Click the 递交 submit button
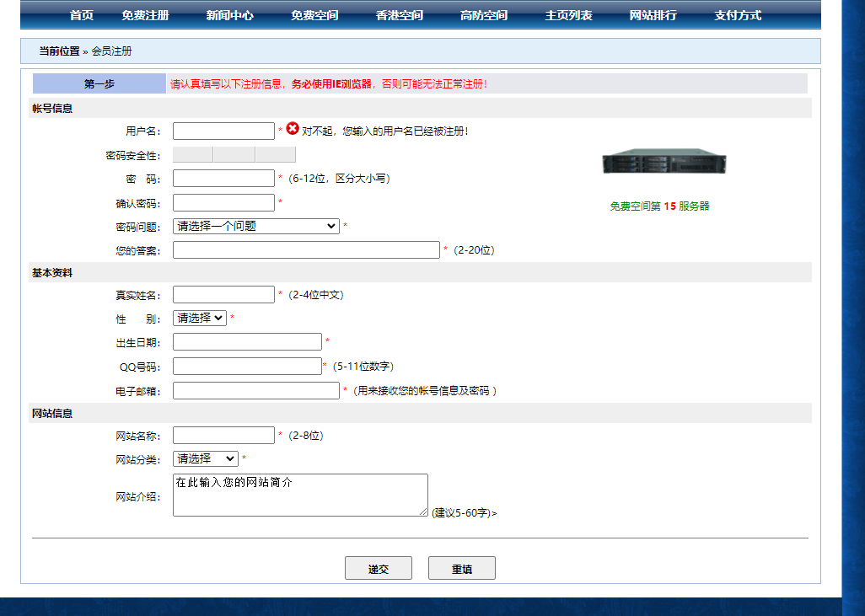The height and width of the screenshot is (616, 865). (378, 567)
